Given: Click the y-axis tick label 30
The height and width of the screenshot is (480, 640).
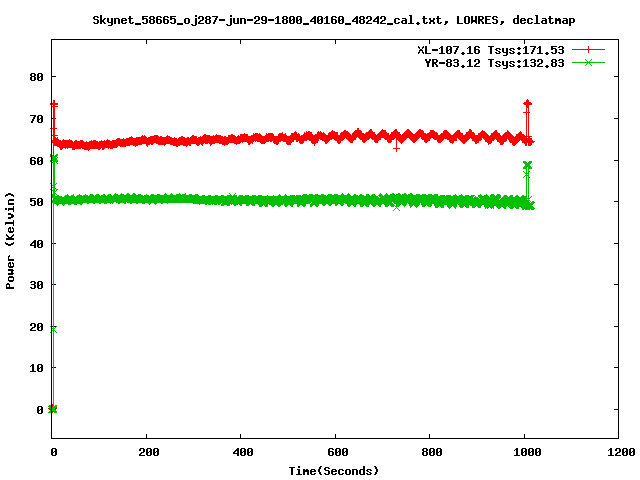Looking at the screenshot, I should point(36,285).
